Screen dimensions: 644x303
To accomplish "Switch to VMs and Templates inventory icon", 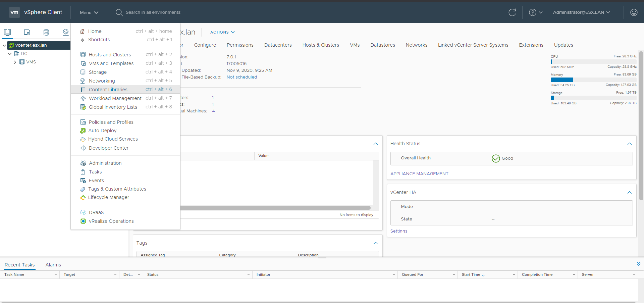I will tap(27, 32).
